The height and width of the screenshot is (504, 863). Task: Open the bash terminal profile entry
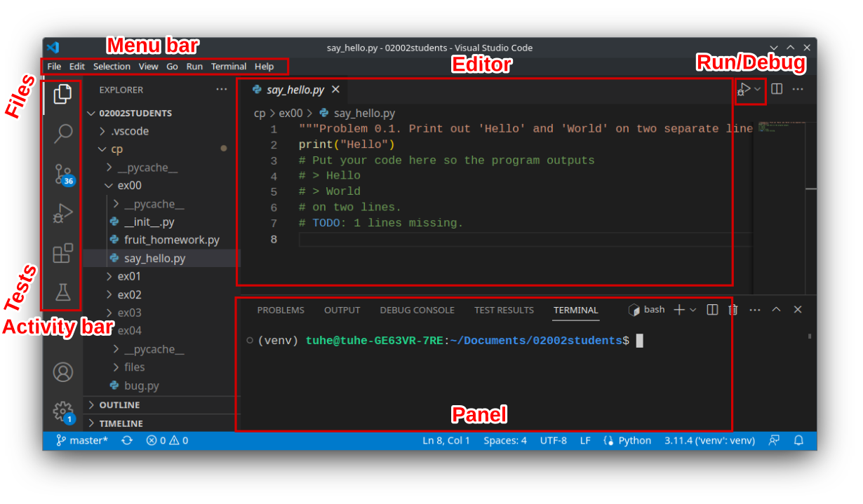pyautogui.click(x=647, y=310)
